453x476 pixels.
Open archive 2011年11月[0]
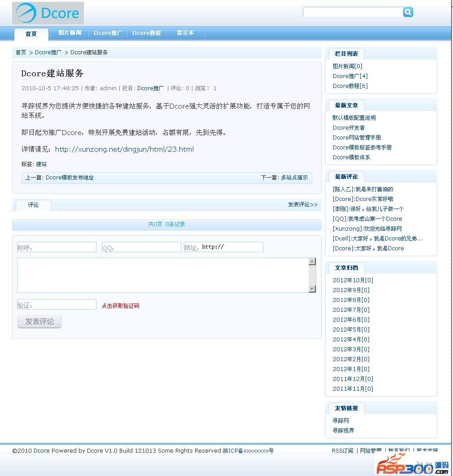[x=353, y=389]
